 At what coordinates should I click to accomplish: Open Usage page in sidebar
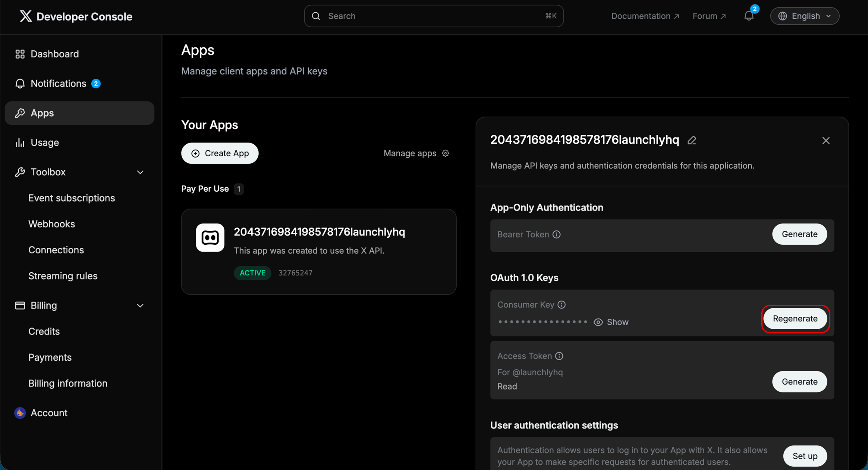[45, 143]
